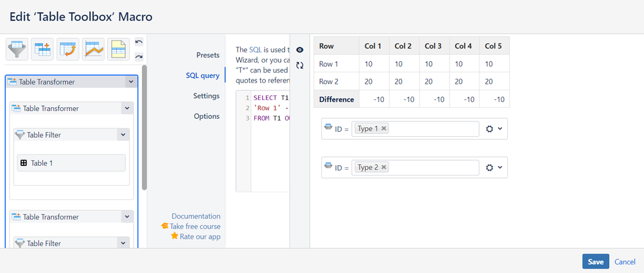Refresh the table preview
The image size is (644, 273).
[300, 65]
